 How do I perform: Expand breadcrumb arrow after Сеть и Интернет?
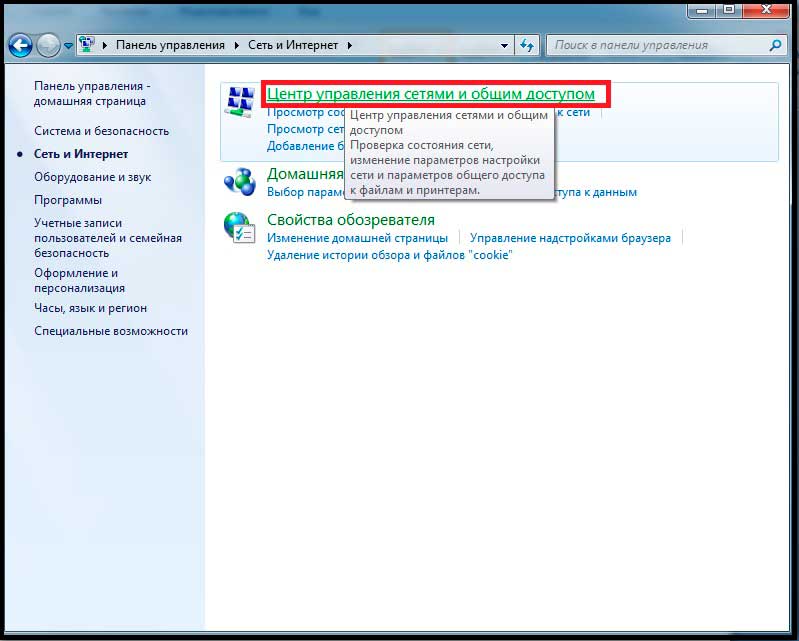click(349, 46)
